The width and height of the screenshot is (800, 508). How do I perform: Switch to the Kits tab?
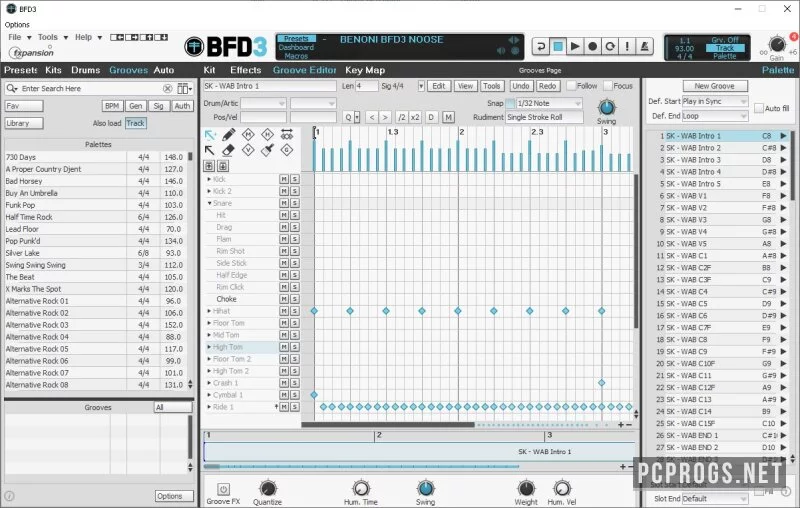[x=53, y=70]
